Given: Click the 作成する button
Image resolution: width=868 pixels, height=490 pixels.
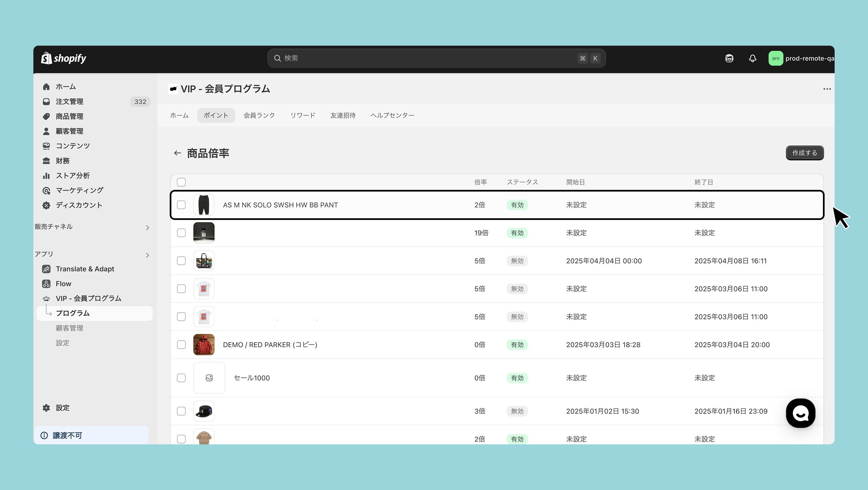Looking at the screenshot, I should (804, 153).
